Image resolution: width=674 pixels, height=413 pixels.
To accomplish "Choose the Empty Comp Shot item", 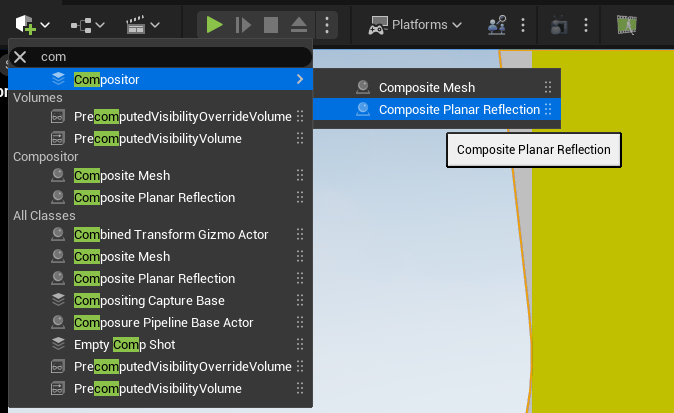I will click(124, 345).
